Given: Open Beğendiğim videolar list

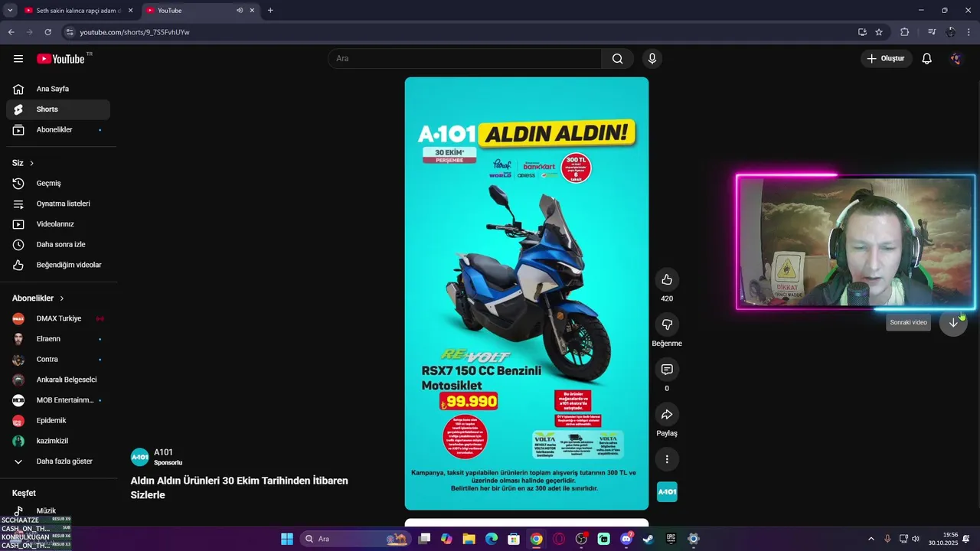Looking at the screenshot, I should click(58, 265).
